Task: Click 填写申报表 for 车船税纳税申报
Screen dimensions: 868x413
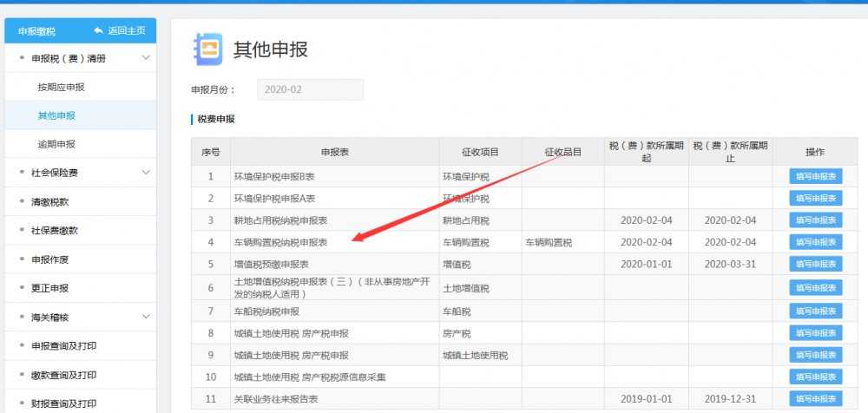Action: (815, 311)
